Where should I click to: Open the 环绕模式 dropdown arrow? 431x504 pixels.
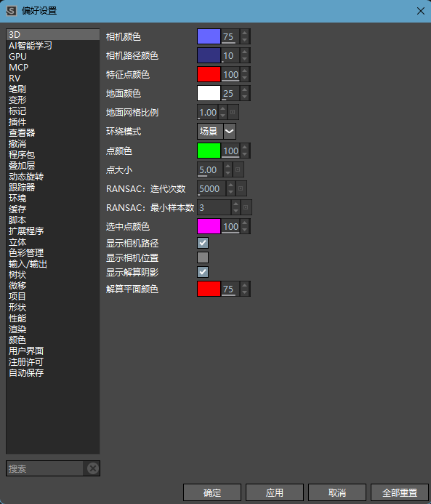(230, 131)
